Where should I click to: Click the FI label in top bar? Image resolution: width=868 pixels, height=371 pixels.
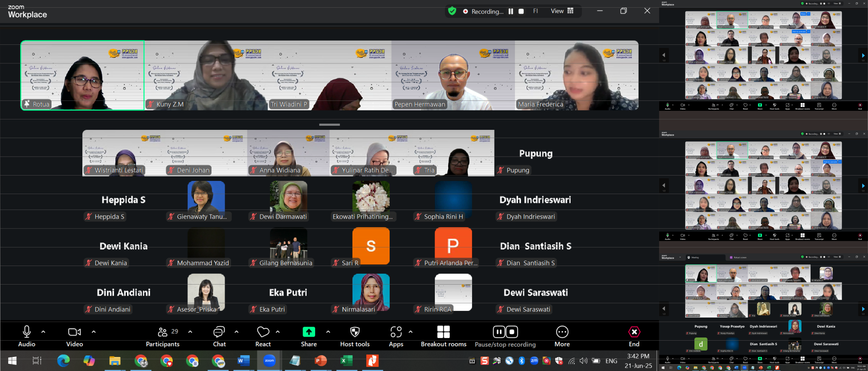click(x=535, y=11)
